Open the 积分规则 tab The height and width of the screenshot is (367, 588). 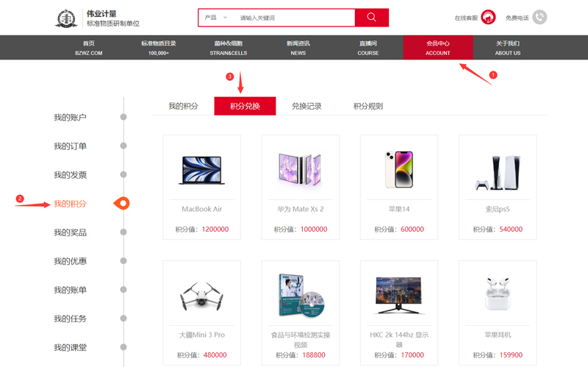[368, 106]
